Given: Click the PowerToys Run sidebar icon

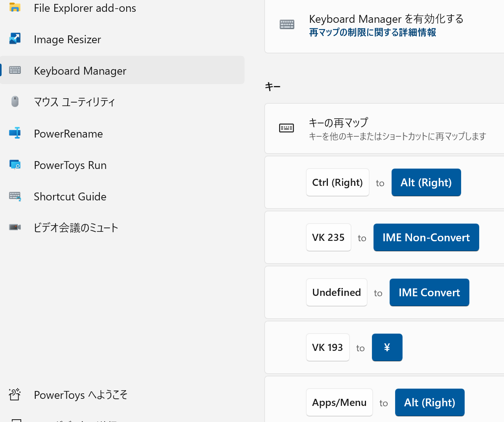Looking at the screenshot, I should coord(15,165).
